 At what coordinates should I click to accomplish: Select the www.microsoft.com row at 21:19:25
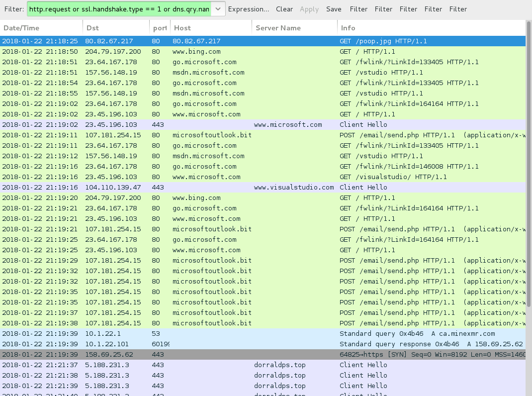263,250
